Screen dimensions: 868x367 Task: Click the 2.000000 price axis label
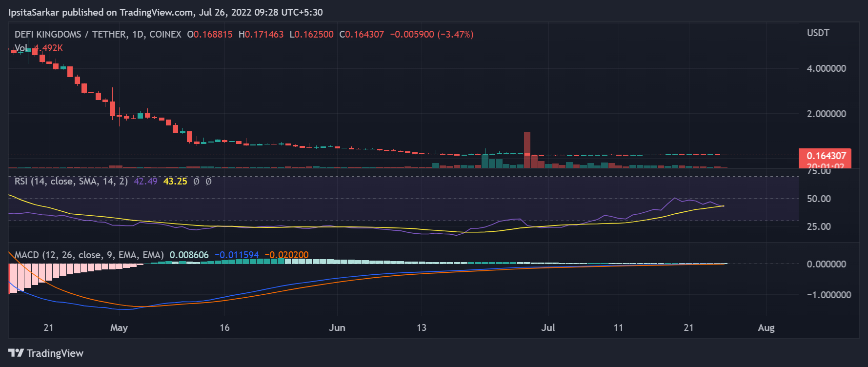(x=827, y=114)
